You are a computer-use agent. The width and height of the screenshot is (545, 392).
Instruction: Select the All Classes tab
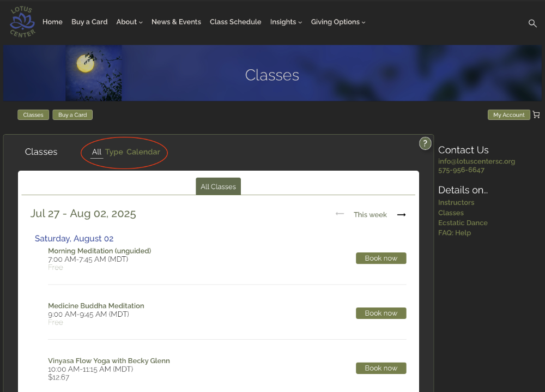pyautogui.click(x=218, y=186)
